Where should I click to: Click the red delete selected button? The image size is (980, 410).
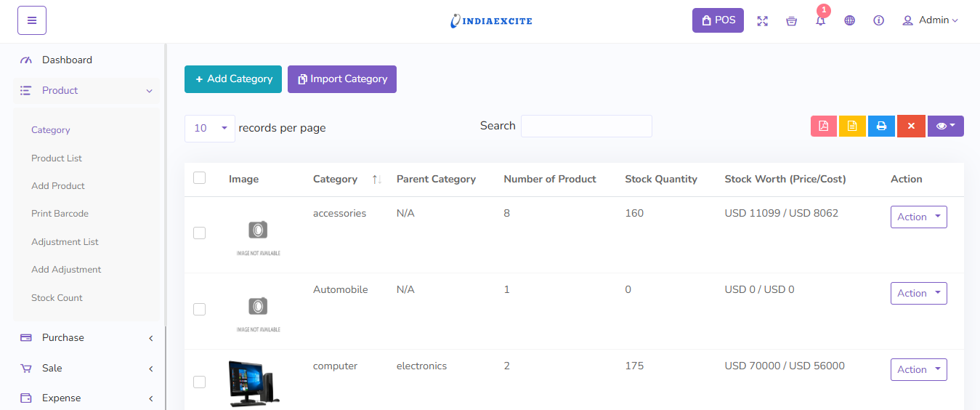tap(910, 126)
